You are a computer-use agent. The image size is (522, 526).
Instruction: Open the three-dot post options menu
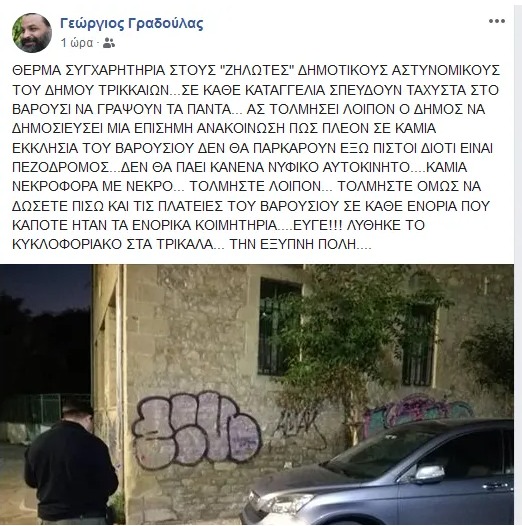pyautogui.click(x=497, y=21)
